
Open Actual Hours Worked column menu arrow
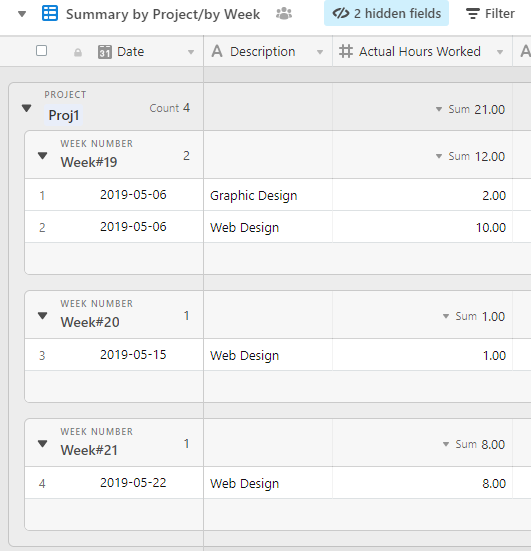(500, 52)
